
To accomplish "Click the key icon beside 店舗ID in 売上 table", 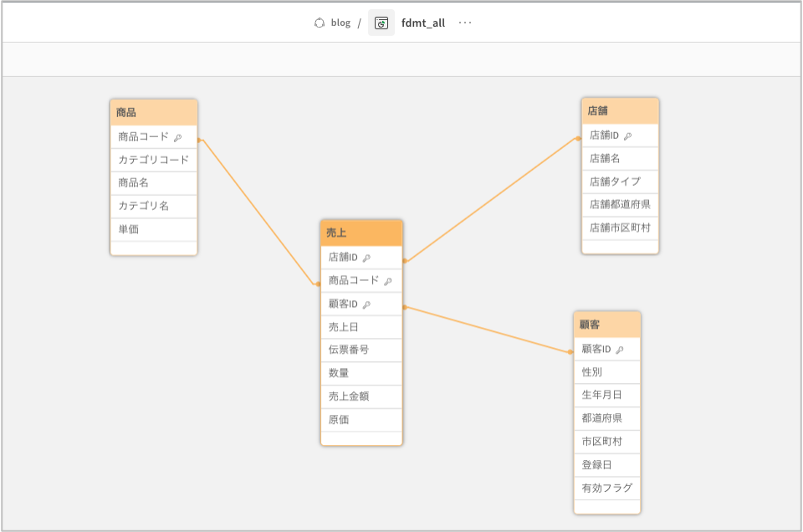I will 366,258.
